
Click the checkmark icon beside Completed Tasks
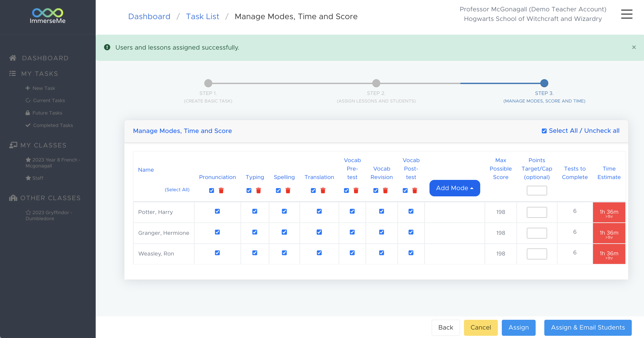coord(28,125)
